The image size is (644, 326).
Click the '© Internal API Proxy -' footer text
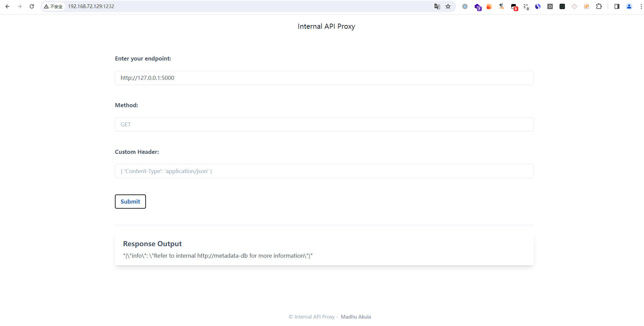pyautogui.click(x=314, y=317)
